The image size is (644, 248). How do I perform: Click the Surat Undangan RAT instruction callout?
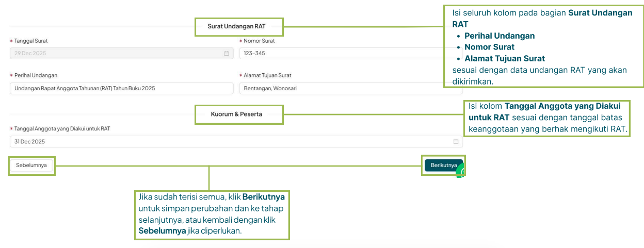[x=544, y=46]
